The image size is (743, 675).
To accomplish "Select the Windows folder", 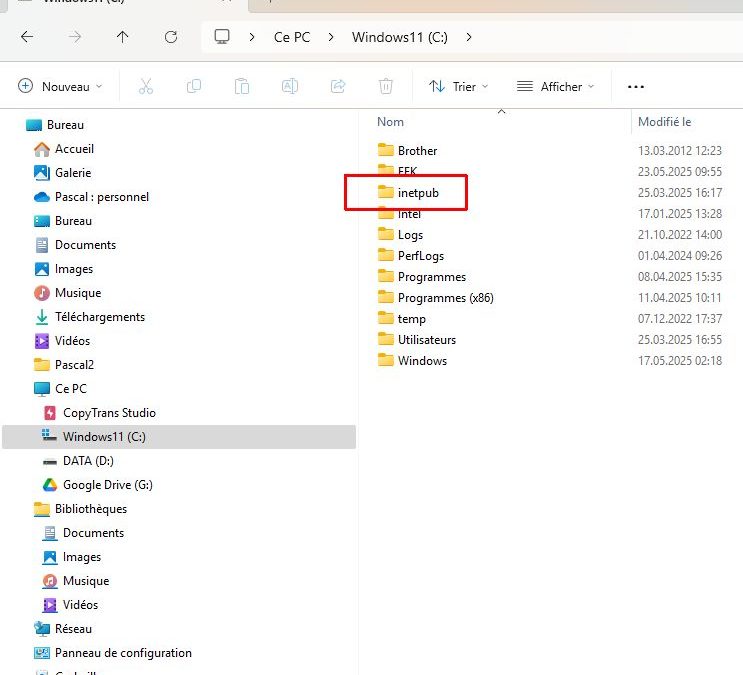I will pos(422,361).
